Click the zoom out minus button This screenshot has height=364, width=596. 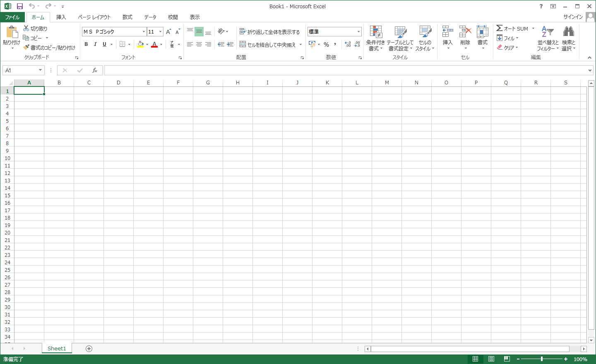tap(518, 359)
